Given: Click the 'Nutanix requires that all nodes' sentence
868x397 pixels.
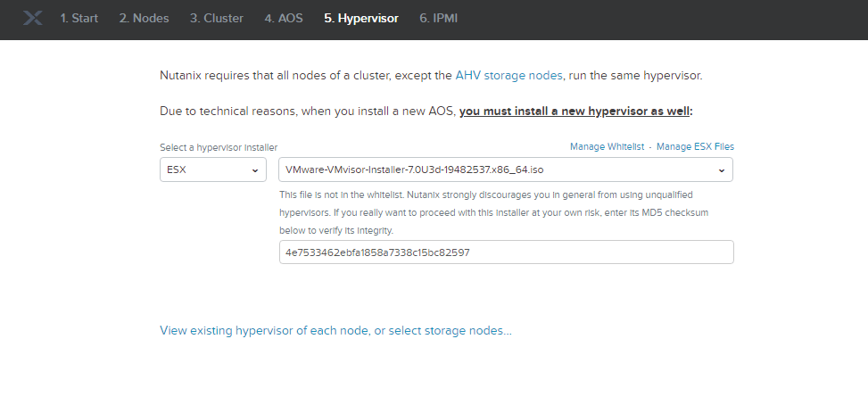Looking at the screenshot, I should (x=303, y=76).
